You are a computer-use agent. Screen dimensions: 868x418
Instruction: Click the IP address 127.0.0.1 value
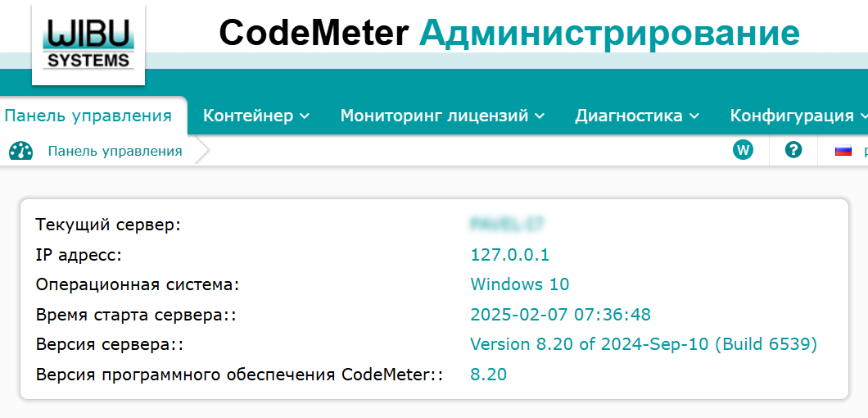(x=509, y=254)
